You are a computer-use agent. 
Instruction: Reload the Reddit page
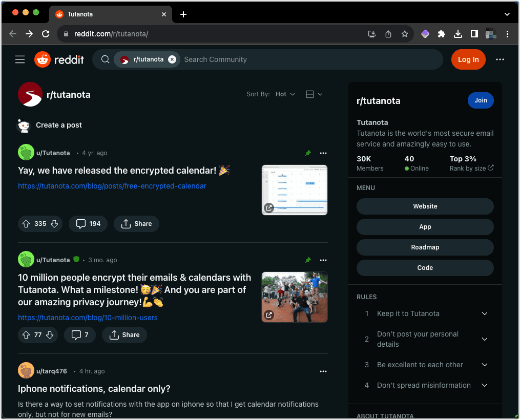click(46, 34)
